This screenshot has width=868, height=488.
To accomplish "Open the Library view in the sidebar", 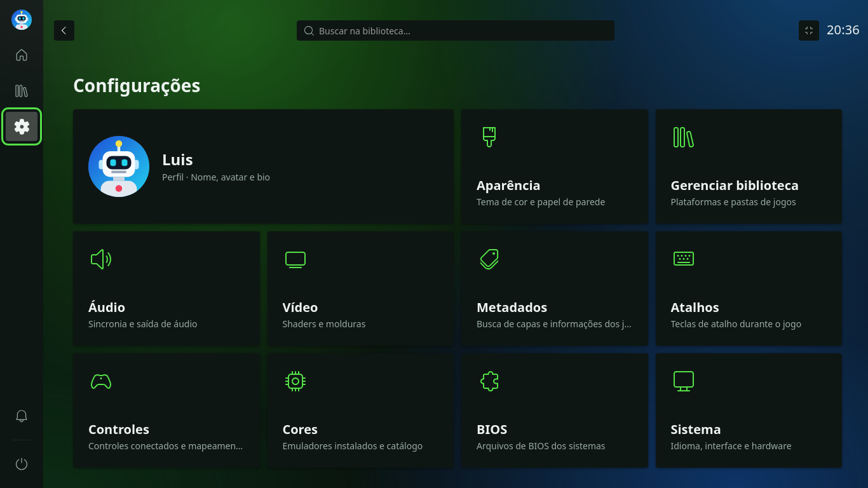I will [22, 91].
